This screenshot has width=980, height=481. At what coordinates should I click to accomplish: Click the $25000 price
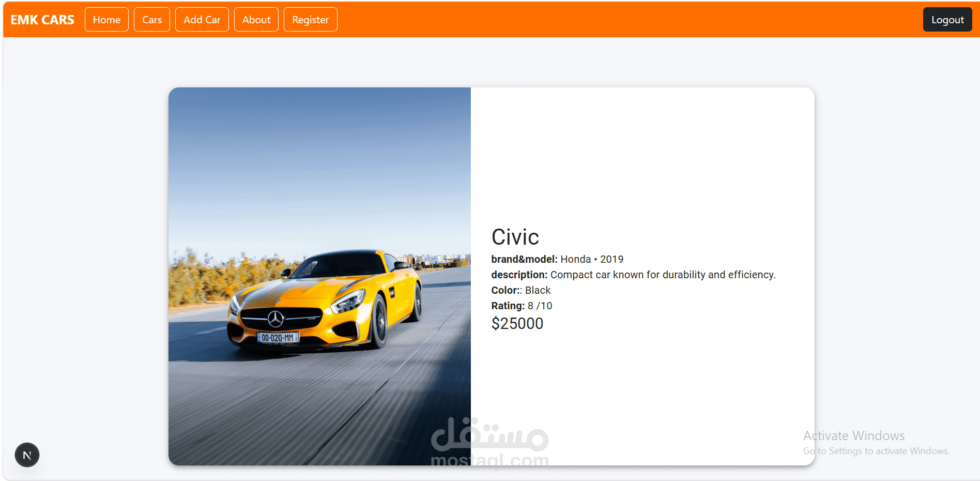[517, 323]
